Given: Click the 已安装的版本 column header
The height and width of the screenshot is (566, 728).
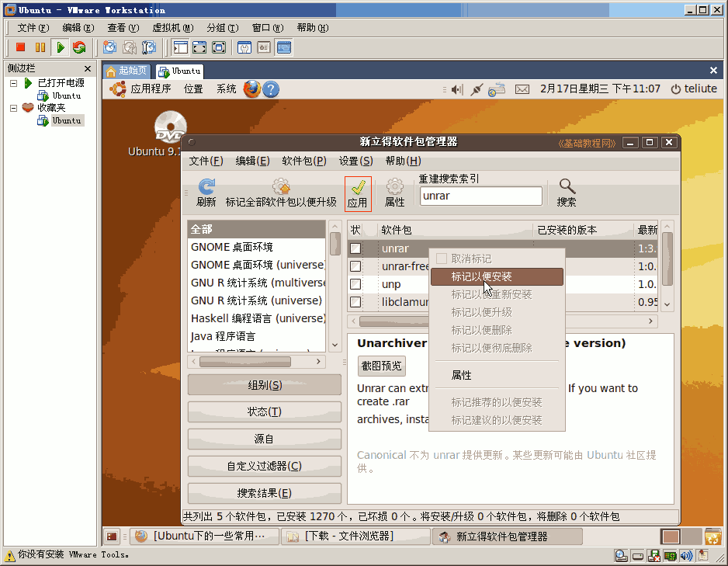Looking at the screenshot, I should coord(583,230).
